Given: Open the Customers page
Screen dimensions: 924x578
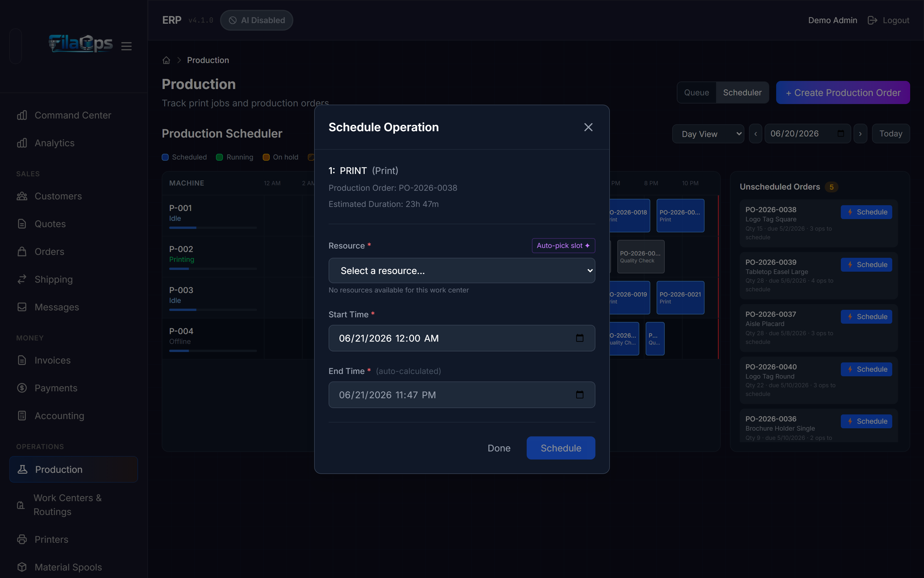Looking at the screenshot, I should pos(73,196).
